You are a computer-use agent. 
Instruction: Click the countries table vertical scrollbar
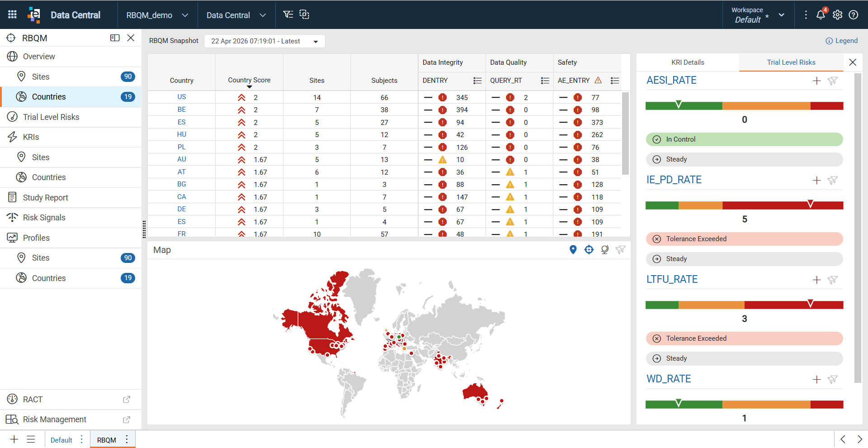625,133
